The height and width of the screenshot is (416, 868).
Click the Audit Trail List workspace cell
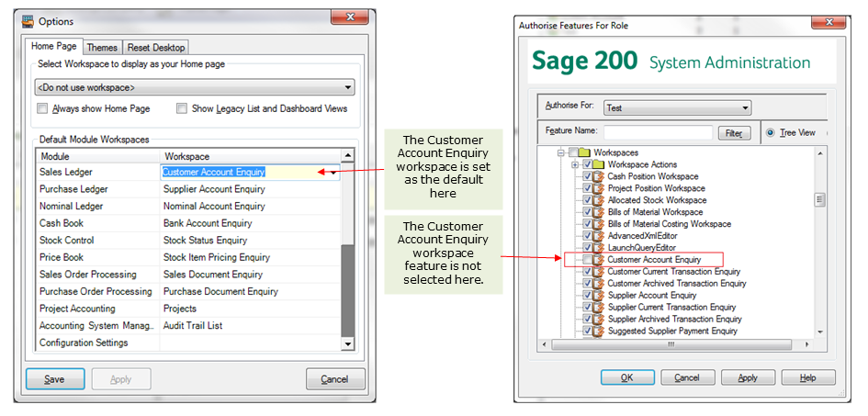pyautogui.click(x=250, y=326)
